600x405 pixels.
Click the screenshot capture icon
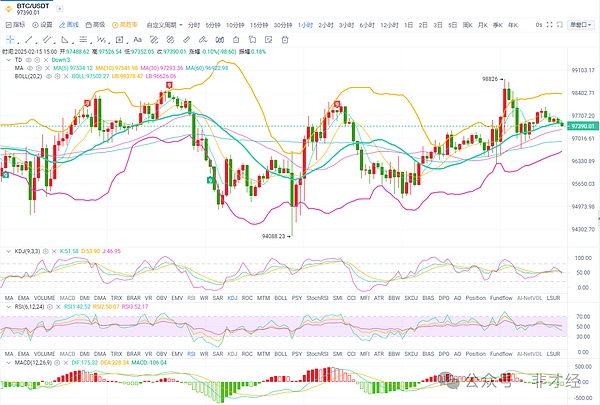point(559,25)
